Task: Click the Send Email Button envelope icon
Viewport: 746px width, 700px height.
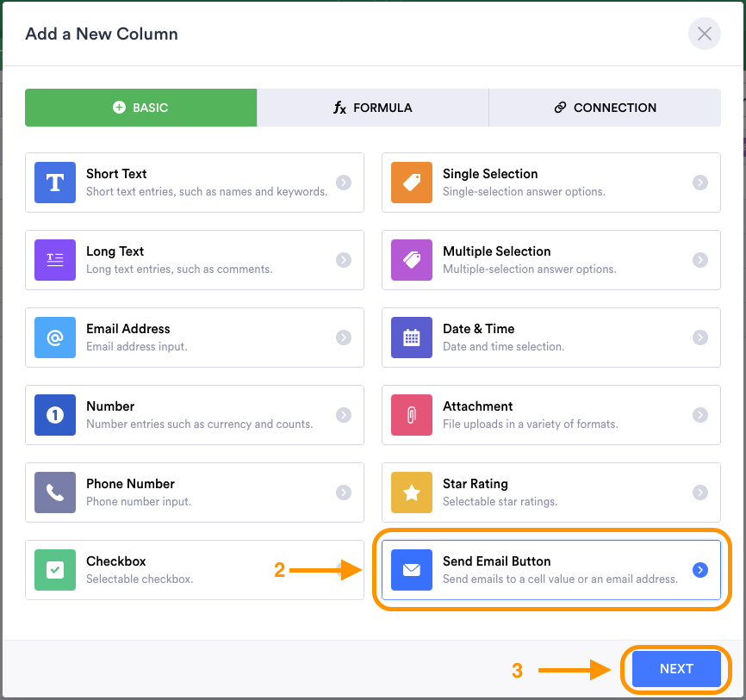Action: pos(411,570)
